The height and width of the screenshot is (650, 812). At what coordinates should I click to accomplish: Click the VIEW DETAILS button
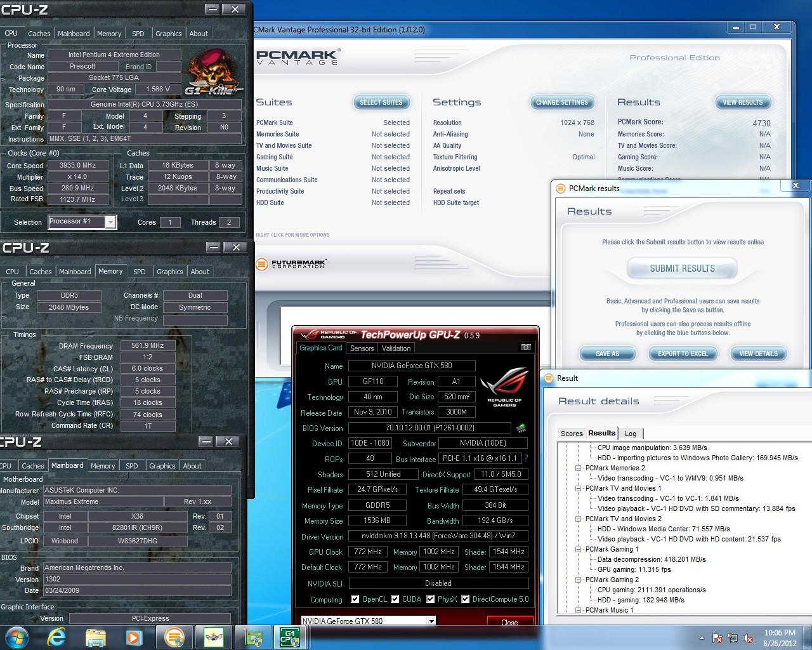click(758, 354)
